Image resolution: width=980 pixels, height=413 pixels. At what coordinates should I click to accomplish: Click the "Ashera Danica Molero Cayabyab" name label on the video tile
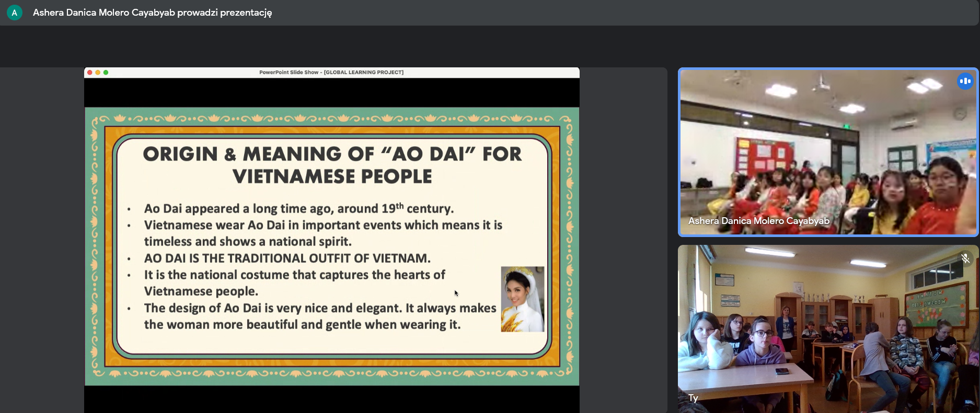pyautogui.click(x=758, y=221)
